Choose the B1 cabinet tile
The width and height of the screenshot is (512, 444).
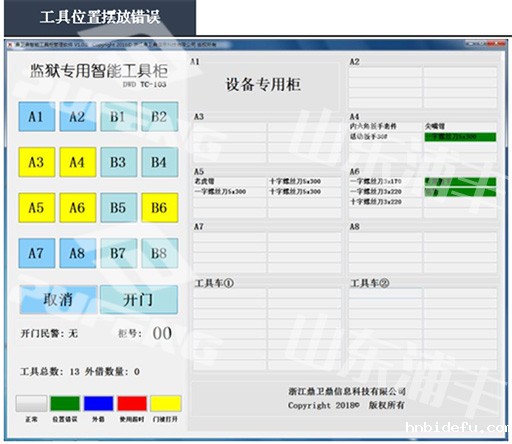[119, 117]
